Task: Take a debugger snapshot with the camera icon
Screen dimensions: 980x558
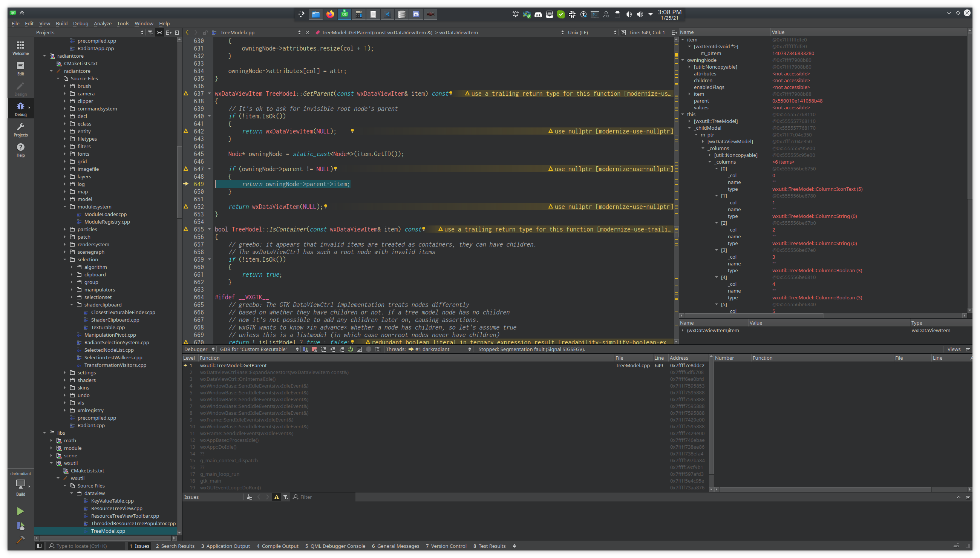Action: click(378, 349)
